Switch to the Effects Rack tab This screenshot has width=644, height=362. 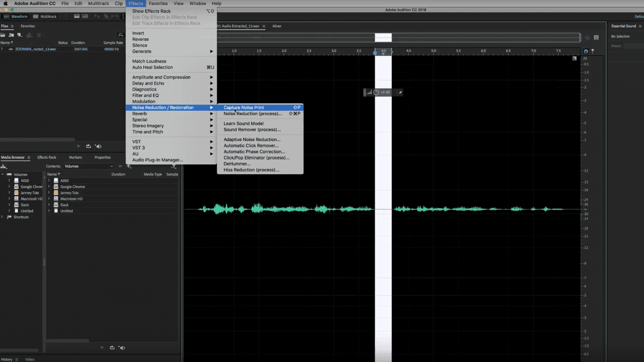[47, 157]
